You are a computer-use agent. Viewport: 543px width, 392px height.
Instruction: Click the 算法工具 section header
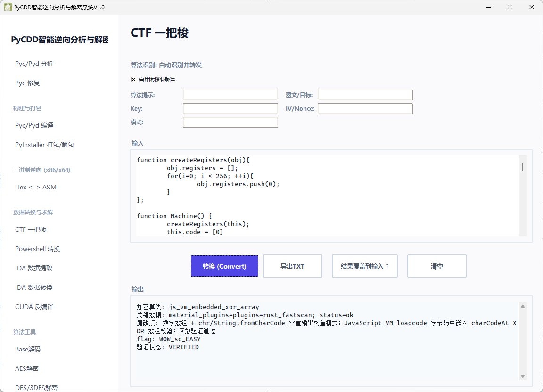[24, 332]
